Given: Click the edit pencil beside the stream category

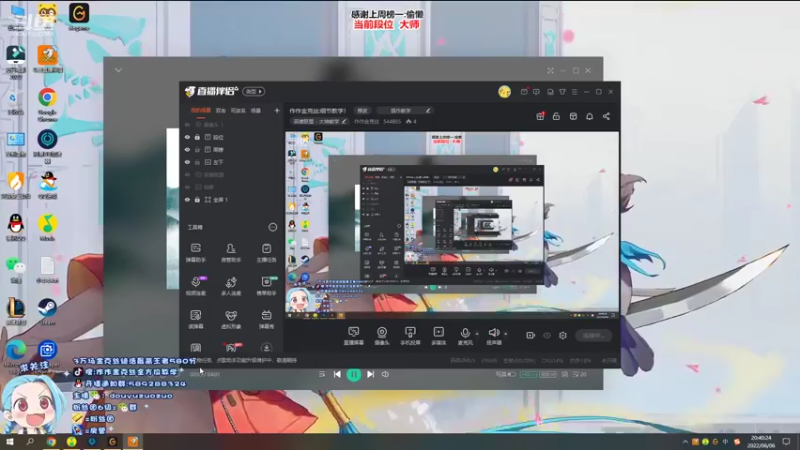Looking at the screenshot, I should [x=344, y=121].
